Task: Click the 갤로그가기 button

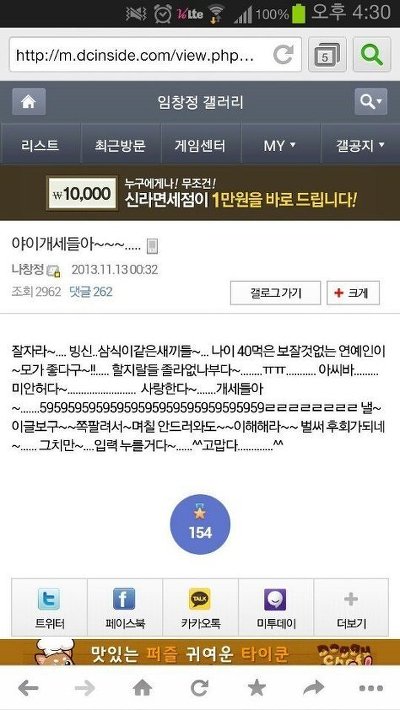Action: point(275,293)
